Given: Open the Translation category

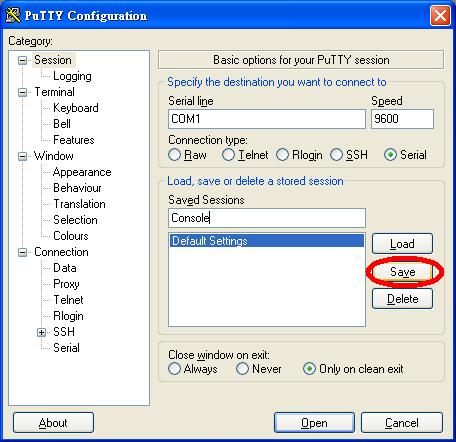Looking at the screenshot, I should (x=79, y=204).
